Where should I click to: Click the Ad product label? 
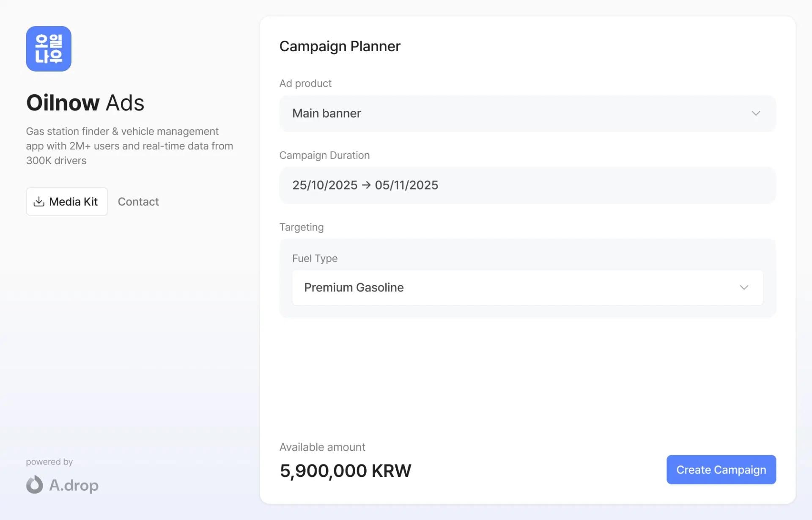pos(305,83)
